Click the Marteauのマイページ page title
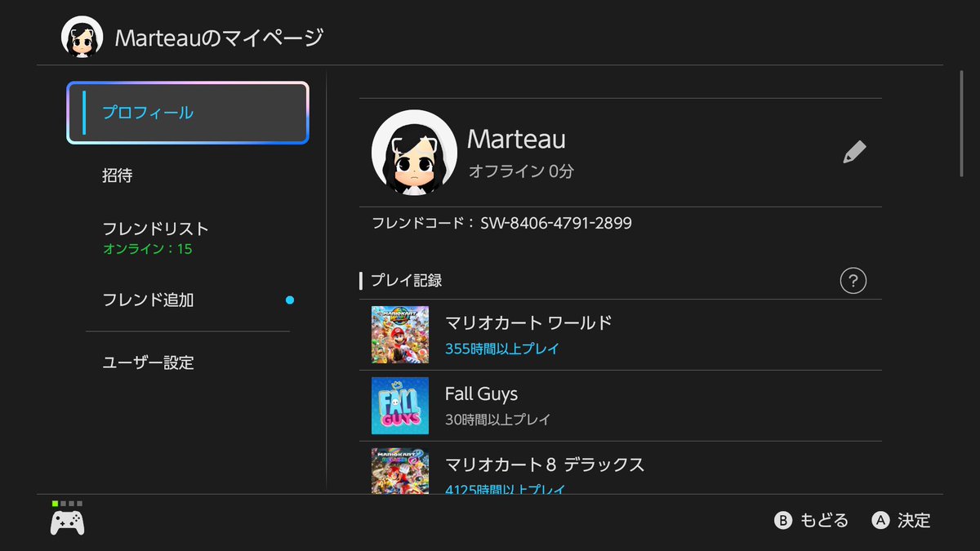Image resolution: width=980 pixels, height=551 pixels. click(219, 38)
